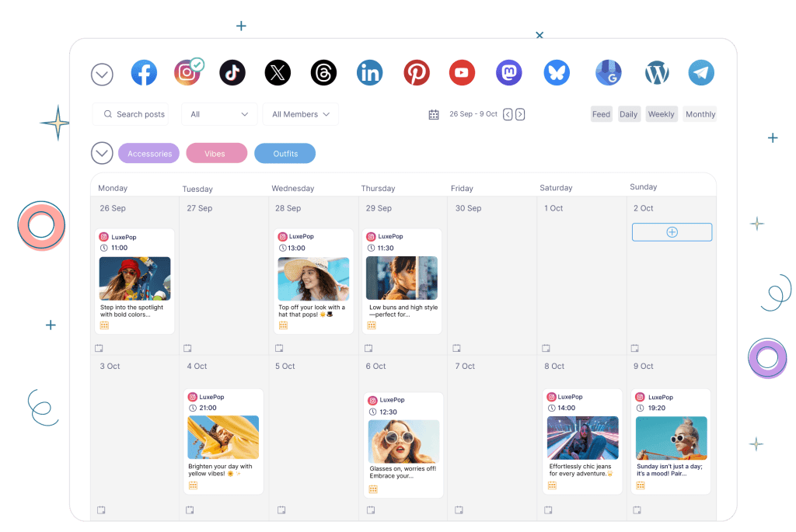Click the orange grid icon on 29 Sep post
Viewport: 796px width, 532px height.
pos(372,325)
